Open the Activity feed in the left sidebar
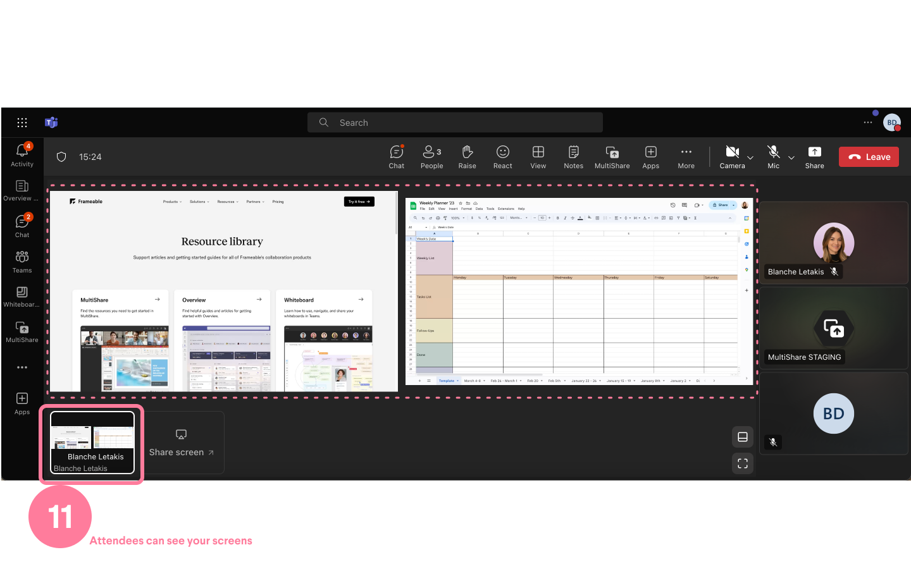 tap(22, 154)
